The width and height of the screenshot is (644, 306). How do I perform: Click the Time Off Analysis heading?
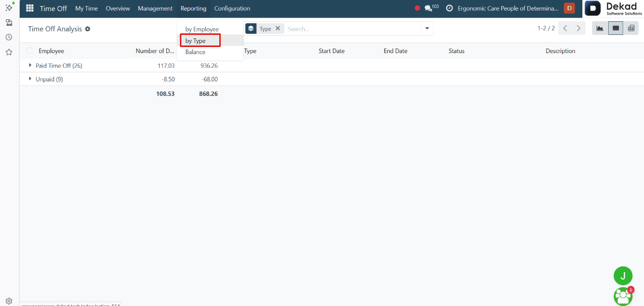point(55,29)
